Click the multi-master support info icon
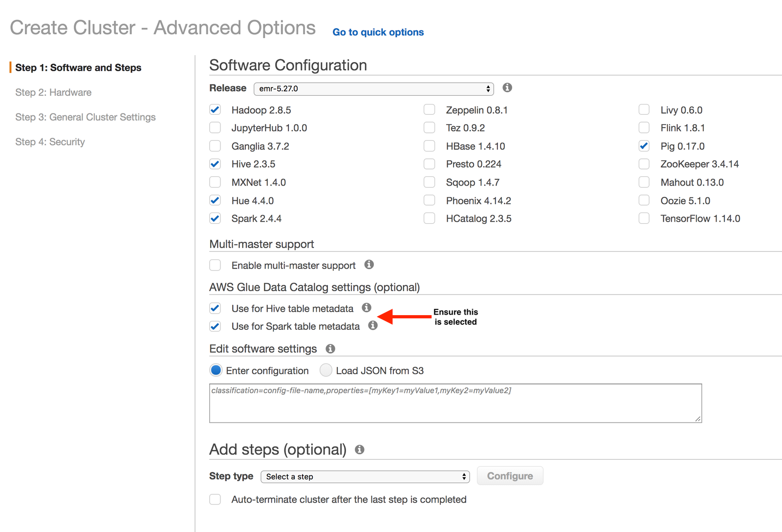This screenshot has height=532, width=782. (369, 265)
